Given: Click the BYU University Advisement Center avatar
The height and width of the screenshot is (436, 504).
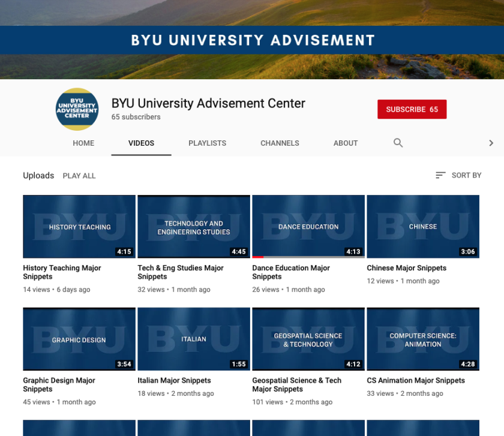Looking at the screenshot, I should (77, 109).
